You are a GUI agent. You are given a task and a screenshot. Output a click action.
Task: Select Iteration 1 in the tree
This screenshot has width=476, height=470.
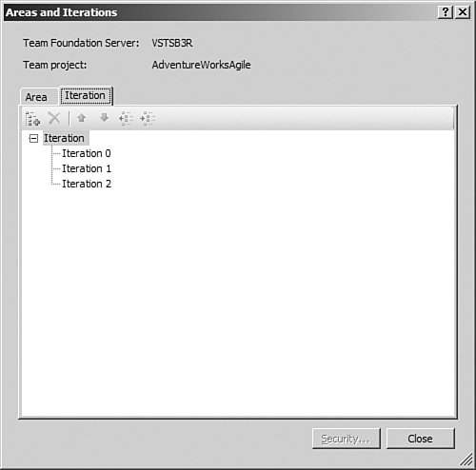click(87, 168)
